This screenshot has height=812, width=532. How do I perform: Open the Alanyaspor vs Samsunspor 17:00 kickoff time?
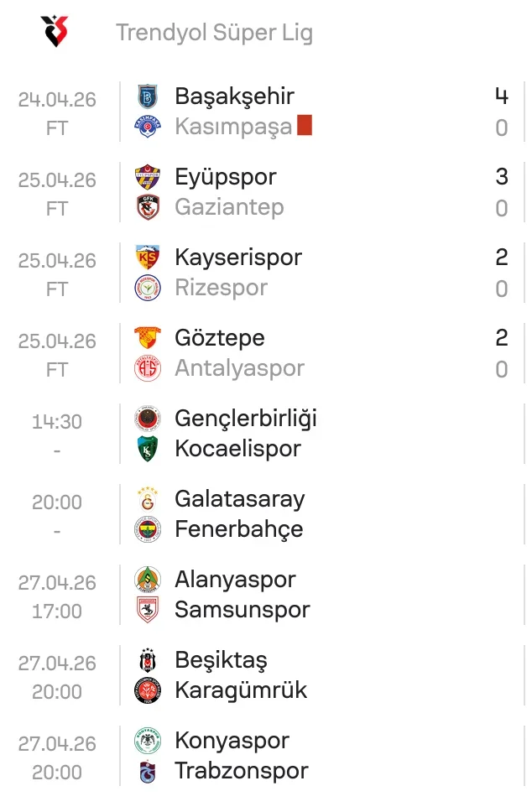[x=57, y=612]
